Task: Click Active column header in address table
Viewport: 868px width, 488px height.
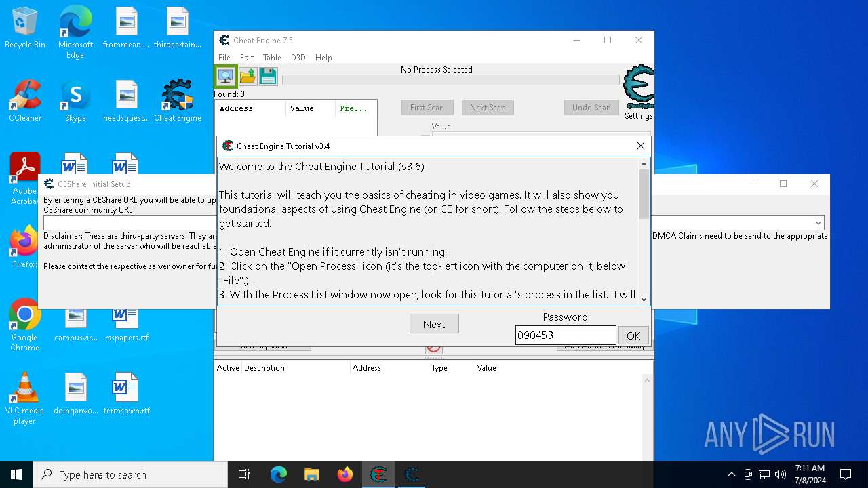Action: click(x=228, y=368)
